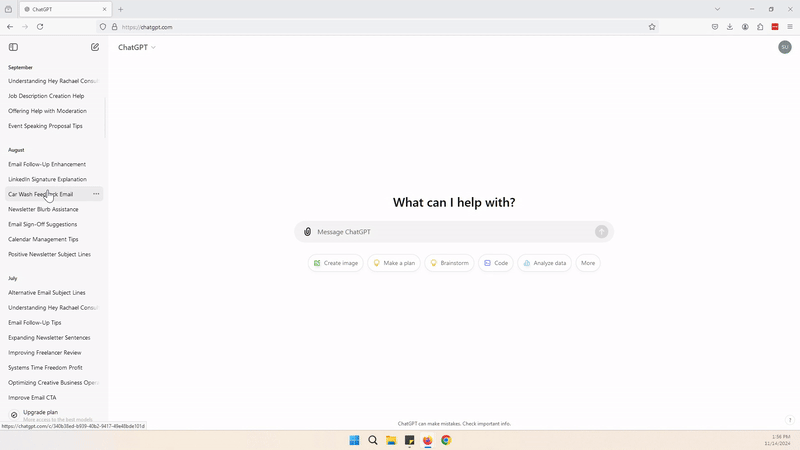Click the Brainstorm suggestion chip
Viewport: 800px width, 450px height.
coord(449,263)
